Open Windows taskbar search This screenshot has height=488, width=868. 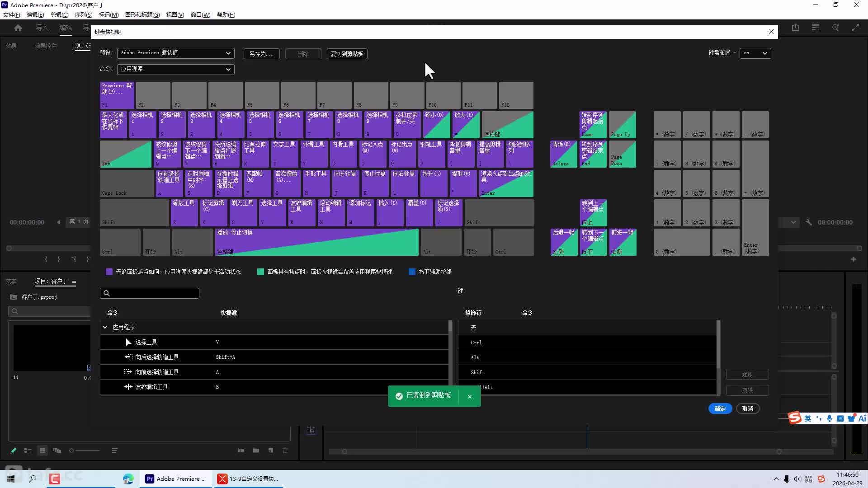point(33,479)
